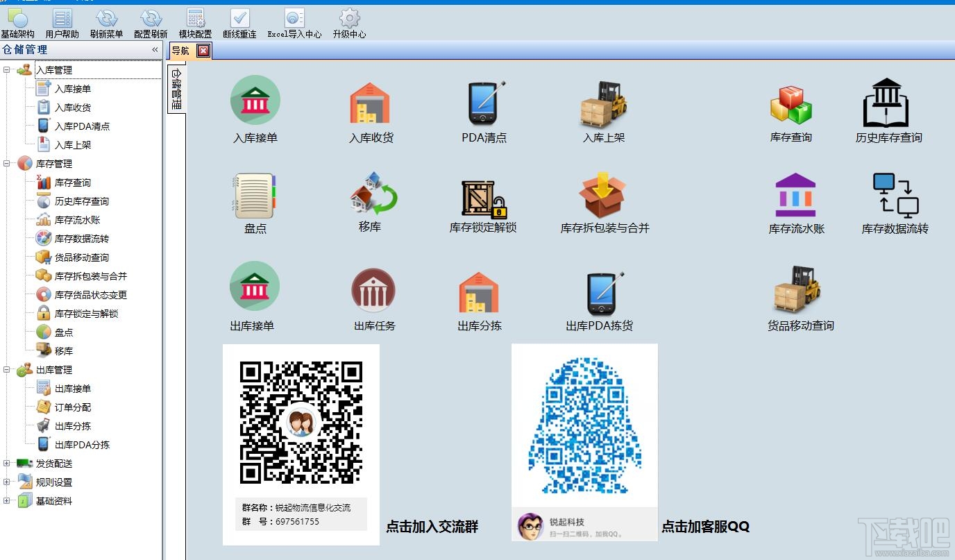This screenshot has width=955, height=560.
Task: Open the 库存拆包装与合并 box icon
Action: coord(602,195)
